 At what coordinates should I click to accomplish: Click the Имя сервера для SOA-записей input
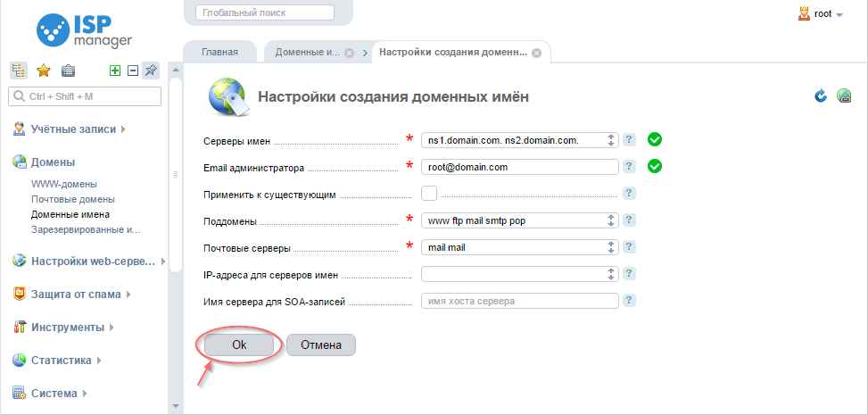pos(519,302)
